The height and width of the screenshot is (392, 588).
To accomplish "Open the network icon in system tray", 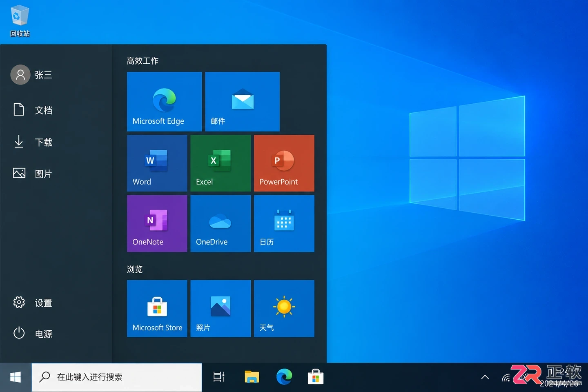I will [x=506, y=378].
